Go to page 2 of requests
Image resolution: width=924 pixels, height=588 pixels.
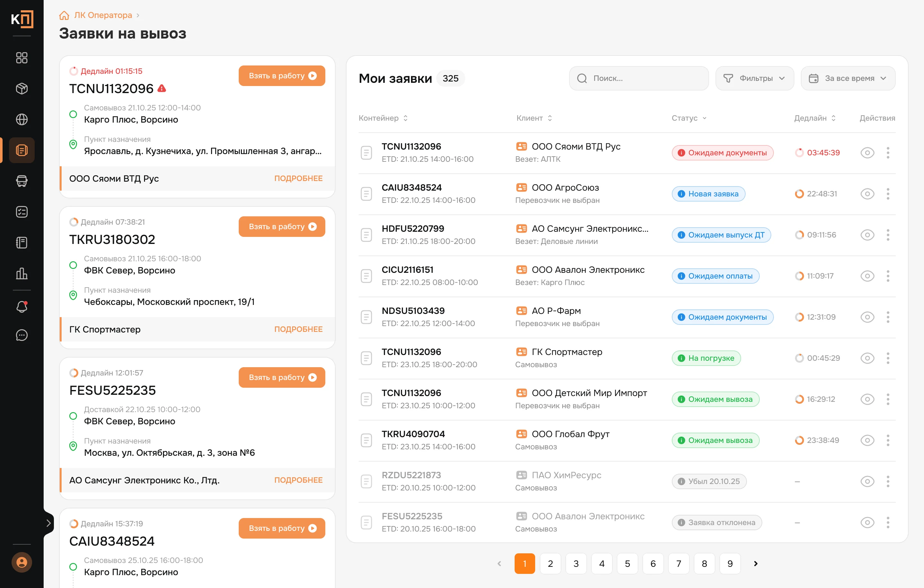(x=550, y=563)
